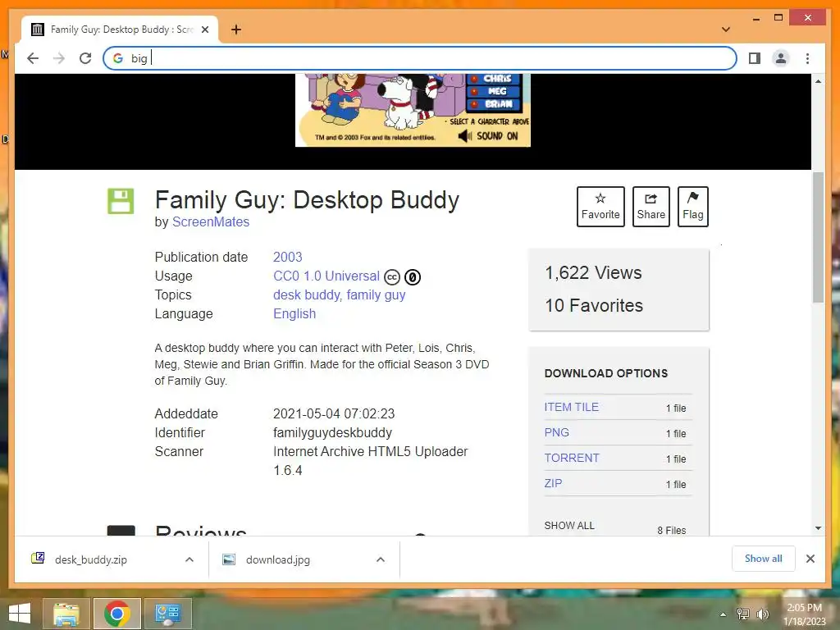
Task: Click the Chrome icon in the taskbar
Action: point(116,614)
